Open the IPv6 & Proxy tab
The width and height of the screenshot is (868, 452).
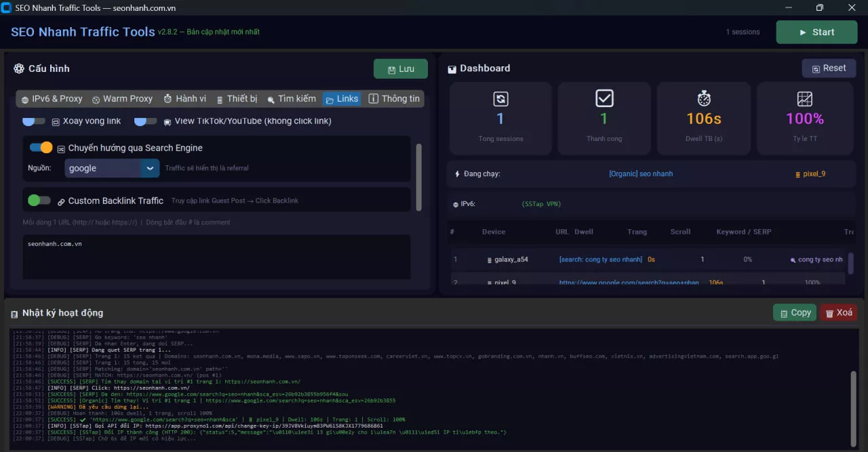[x=52, y=99]
